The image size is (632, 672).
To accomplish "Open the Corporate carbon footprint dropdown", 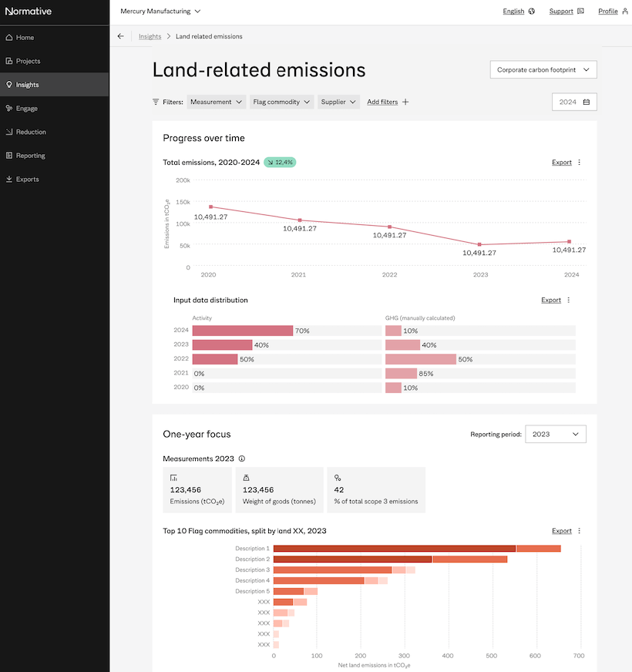I will pos(543,69).
